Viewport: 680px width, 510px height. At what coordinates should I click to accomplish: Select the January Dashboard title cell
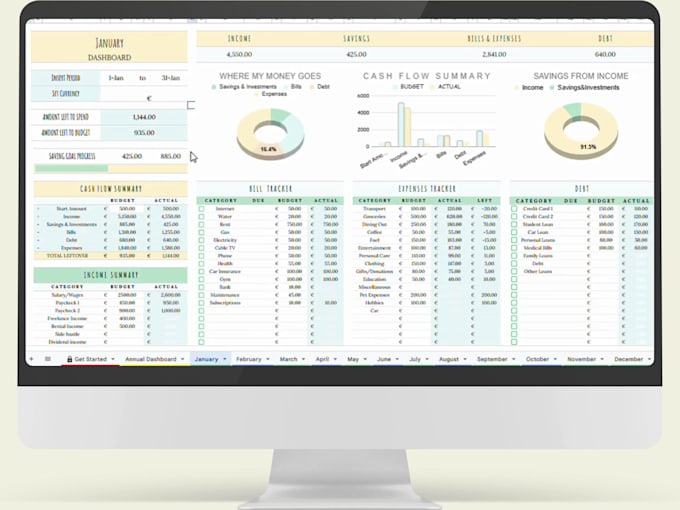click(x=110, y=47)
